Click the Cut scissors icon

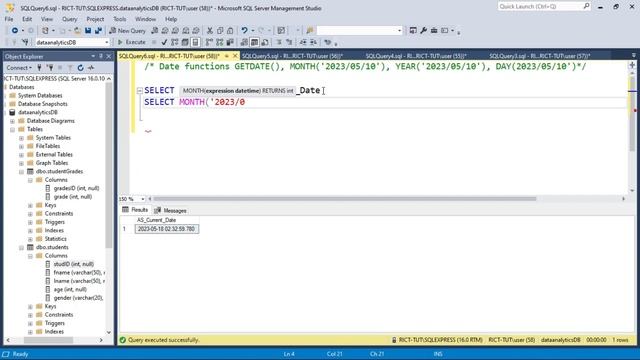[x=210, y=31]
